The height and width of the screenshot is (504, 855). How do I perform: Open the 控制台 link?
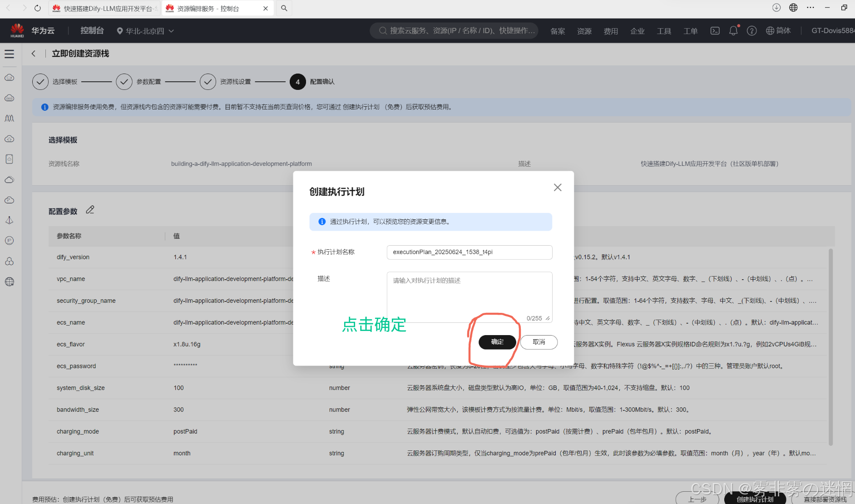click(92, 30)
